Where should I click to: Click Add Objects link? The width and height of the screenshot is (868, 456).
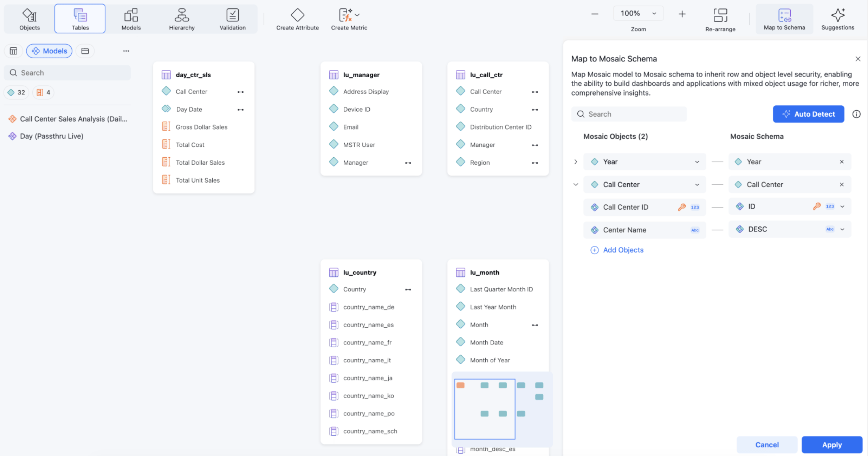click(617, 250)
